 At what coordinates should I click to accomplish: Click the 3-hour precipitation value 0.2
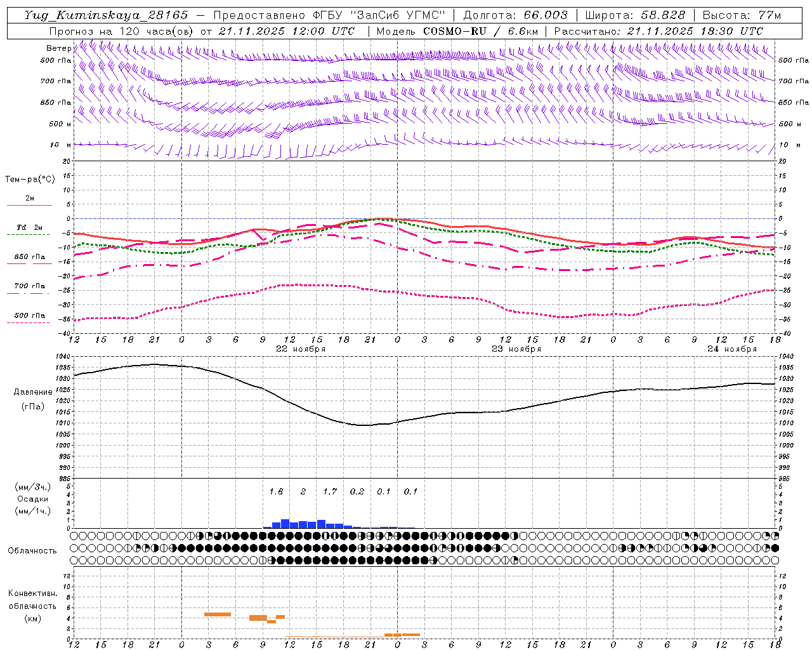pyautogui.click(x=357, y=492)
